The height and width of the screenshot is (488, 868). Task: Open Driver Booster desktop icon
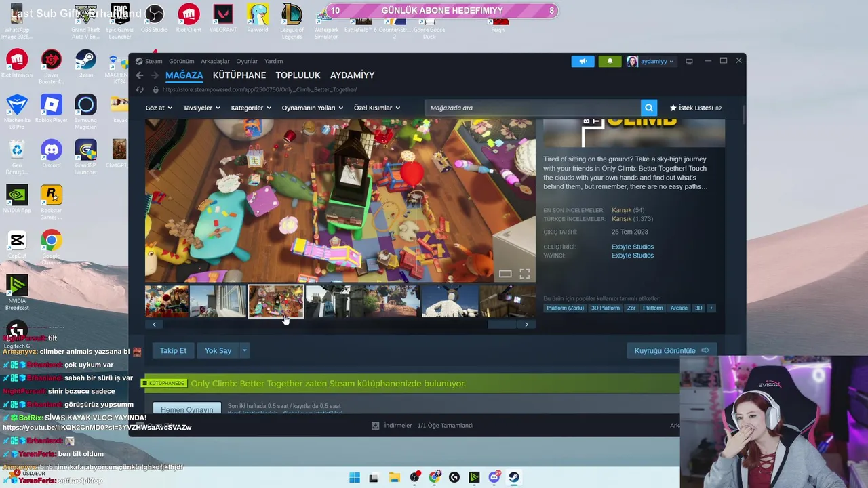[51, 66]
